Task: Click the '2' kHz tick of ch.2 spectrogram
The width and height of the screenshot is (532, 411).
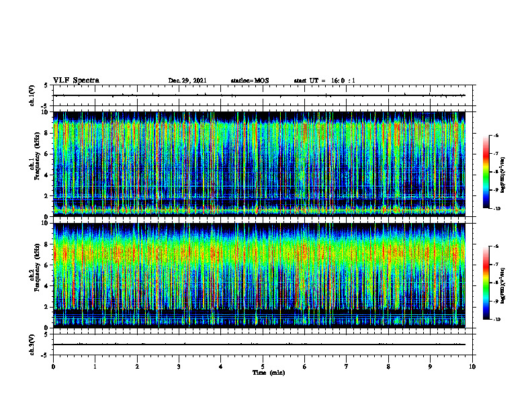Action: pos(46,307)
